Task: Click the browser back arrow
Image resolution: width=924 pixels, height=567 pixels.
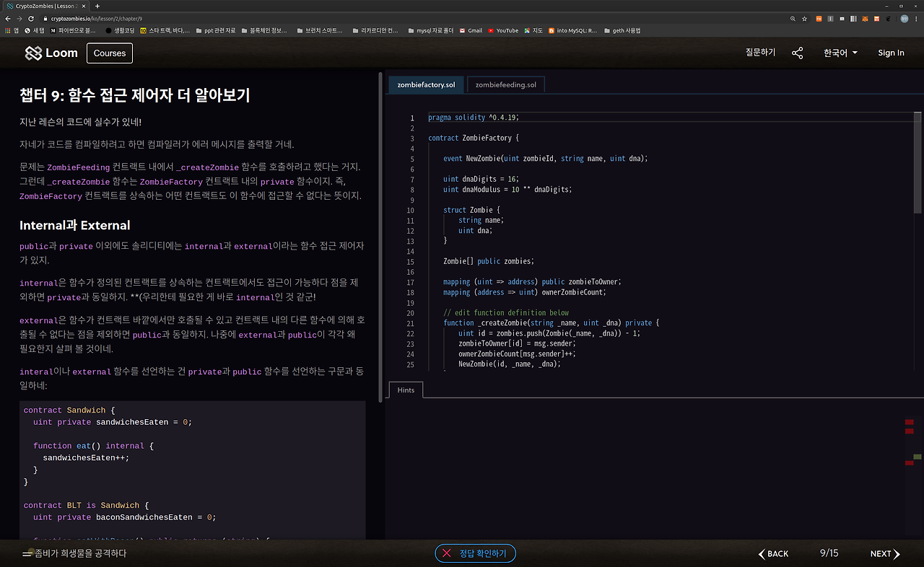Action: click(7, 18)
